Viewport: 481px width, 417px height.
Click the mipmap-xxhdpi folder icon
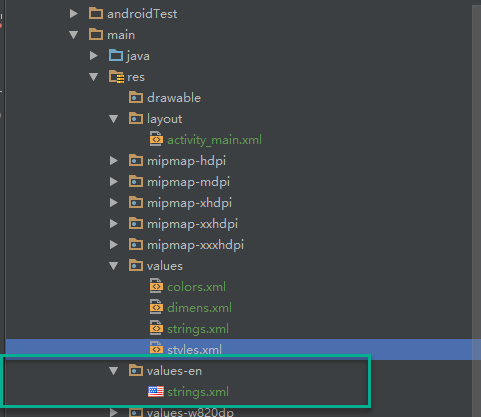coord(136,223)
